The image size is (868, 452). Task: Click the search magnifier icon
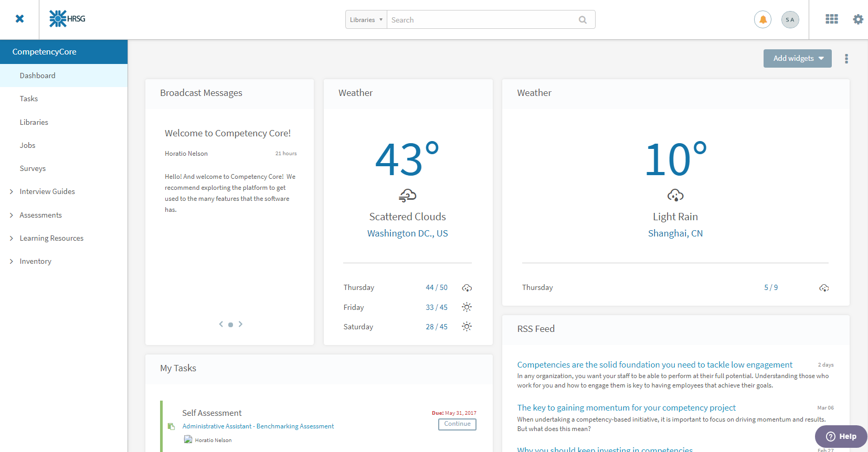[x=583, y=20]
